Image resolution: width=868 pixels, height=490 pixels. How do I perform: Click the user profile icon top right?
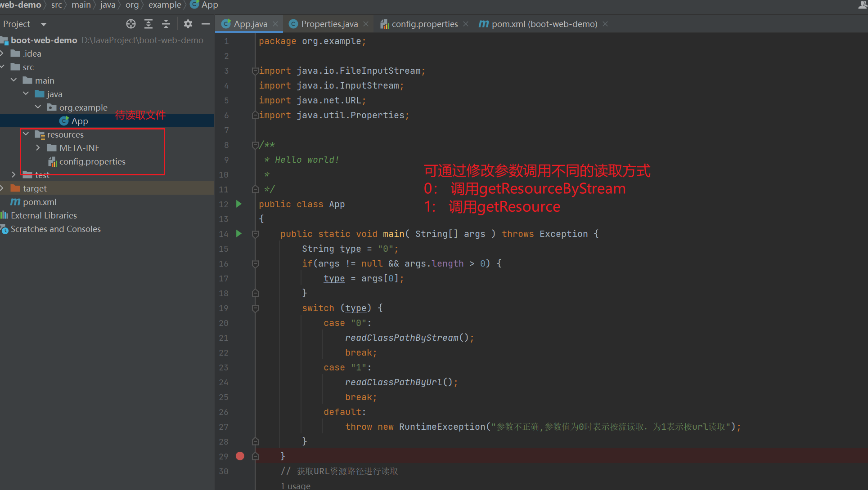click(x=862, y=5)
